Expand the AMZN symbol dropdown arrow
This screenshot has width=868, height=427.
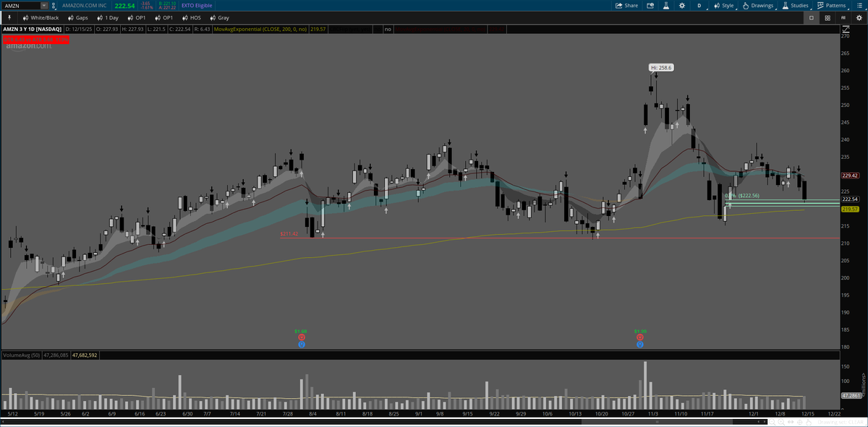tap(44, 5)
